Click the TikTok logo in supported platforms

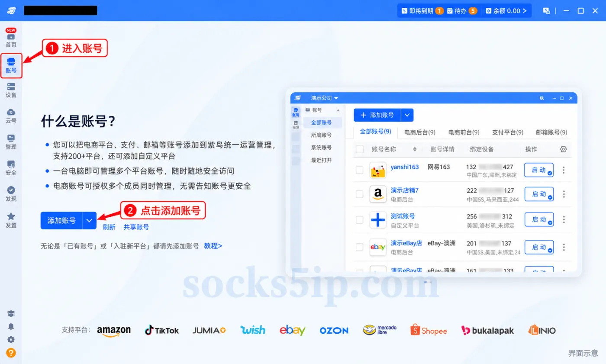coord(162,330)
